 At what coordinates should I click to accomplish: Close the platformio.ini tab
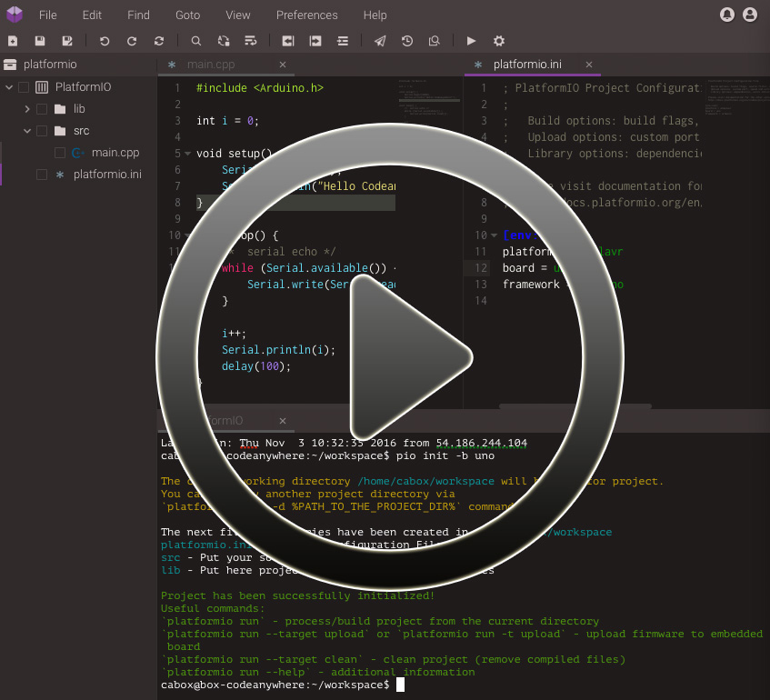589,65
